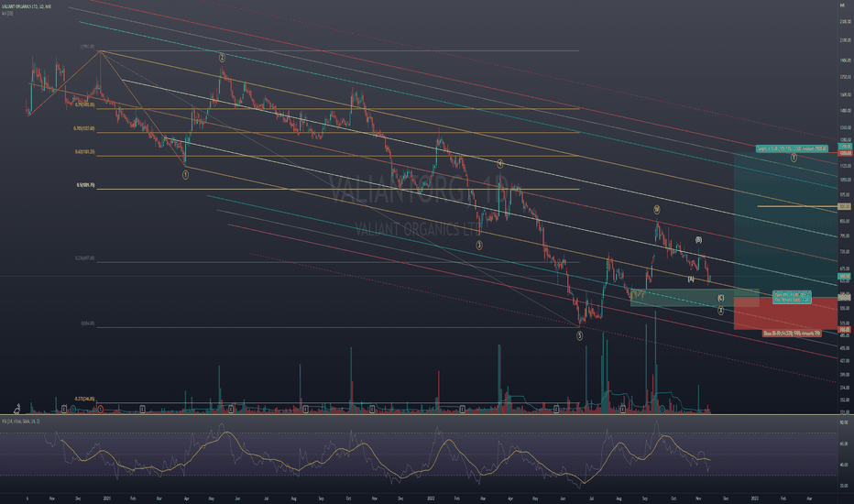This screenshot has height=504, width=854.
Task: Select the (B) corrective wave label
Action: click(698, 240)
